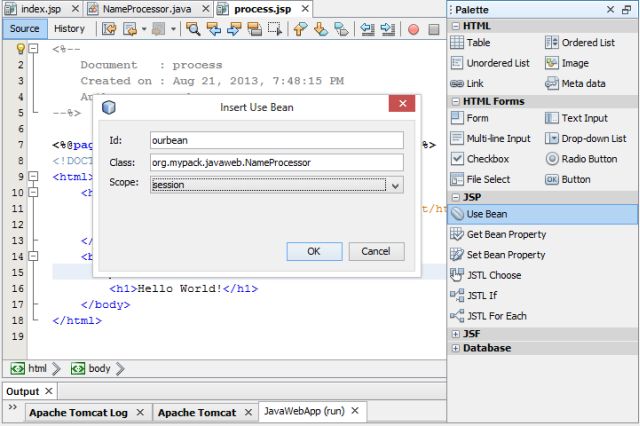
Task: Collapse the body fold at line 14
Action: [x=33, y=256]
